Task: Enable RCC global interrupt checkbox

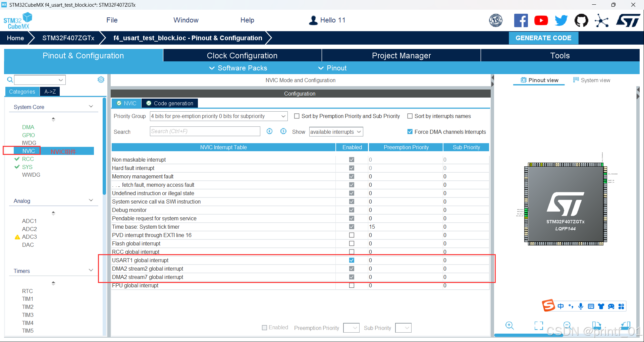Action: (x=352, y=252)
